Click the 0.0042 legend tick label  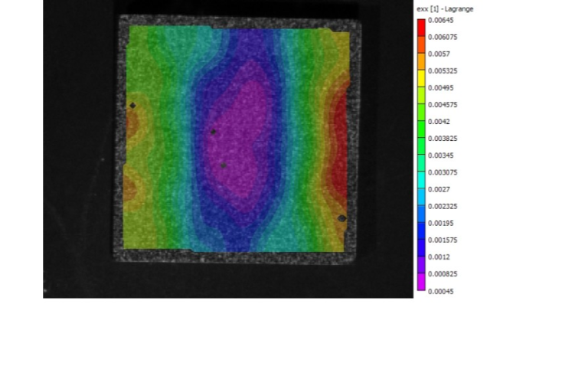(x=439, y=122)
